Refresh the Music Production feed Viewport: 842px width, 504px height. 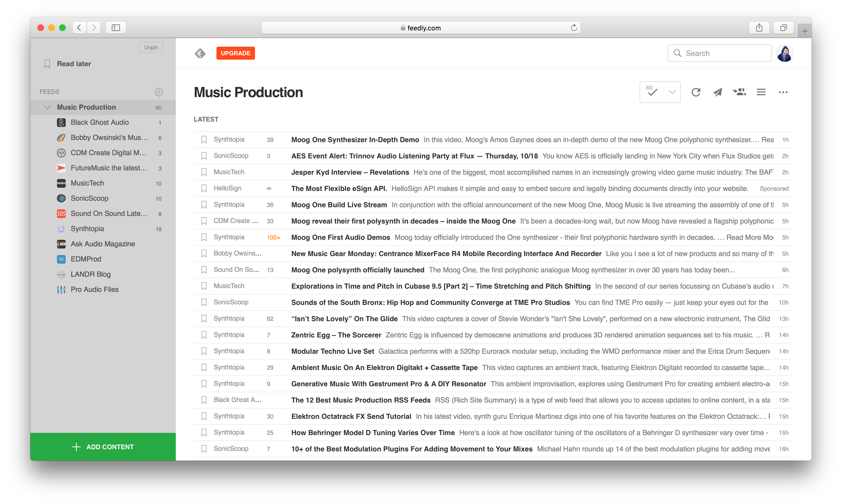(x=696, y=92)
